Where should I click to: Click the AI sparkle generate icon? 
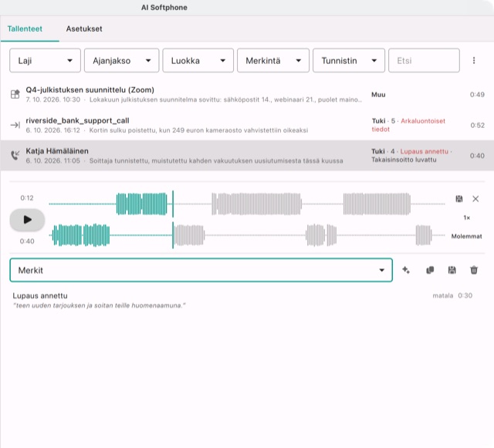coord(406,270)
